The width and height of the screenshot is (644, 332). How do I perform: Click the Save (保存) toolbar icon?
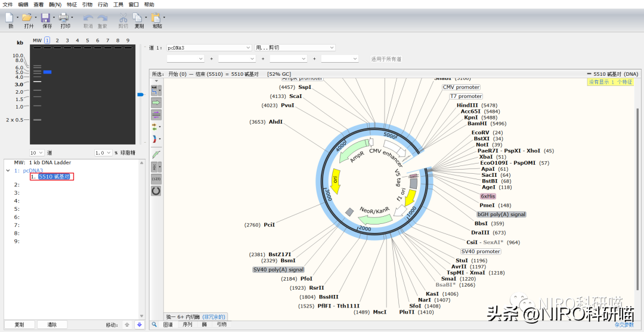[x=46, y=18]
